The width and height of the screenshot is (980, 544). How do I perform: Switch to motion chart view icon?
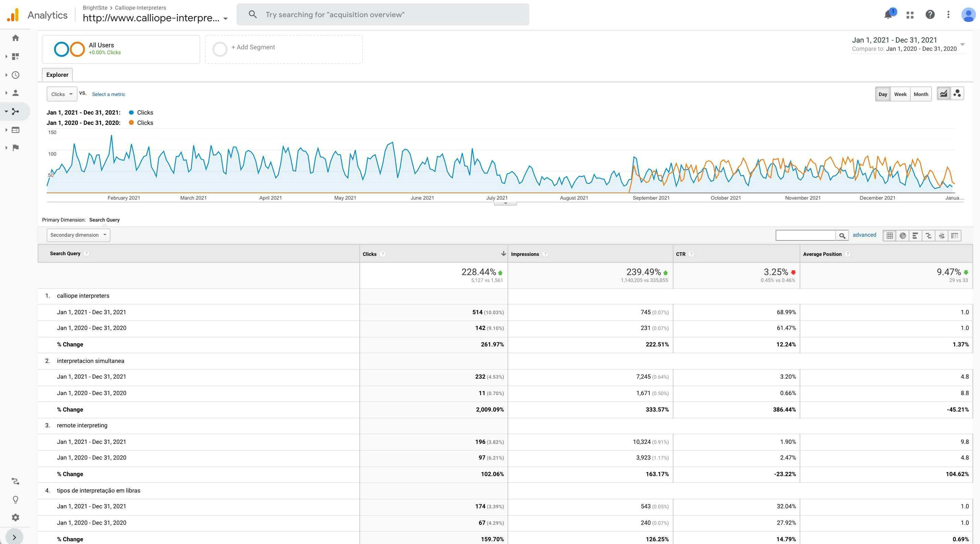coord(957,94)
